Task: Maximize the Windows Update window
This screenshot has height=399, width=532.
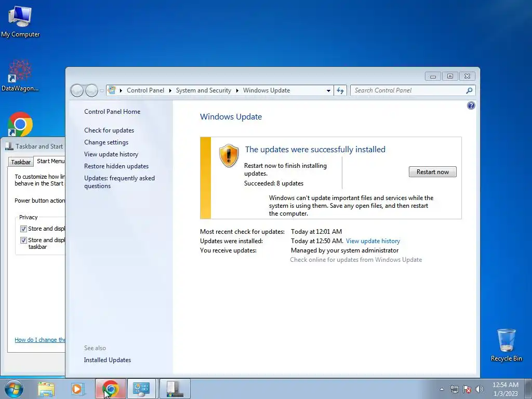Action: click(x=450, y=76)
